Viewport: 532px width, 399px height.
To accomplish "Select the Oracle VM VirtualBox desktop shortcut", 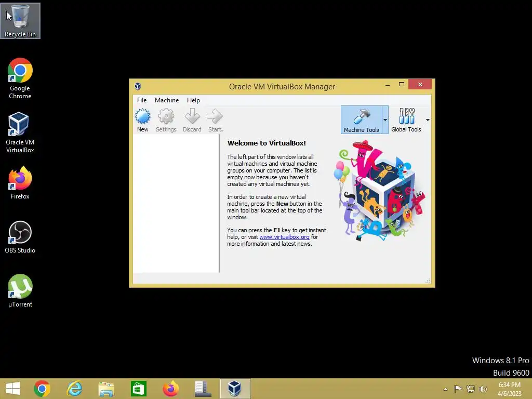I will pos(20,132).
